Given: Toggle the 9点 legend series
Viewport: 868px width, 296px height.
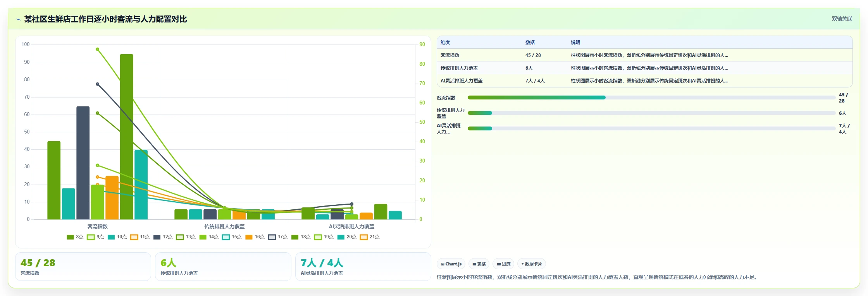Looking at the screenshot, I should pos(95,237).
